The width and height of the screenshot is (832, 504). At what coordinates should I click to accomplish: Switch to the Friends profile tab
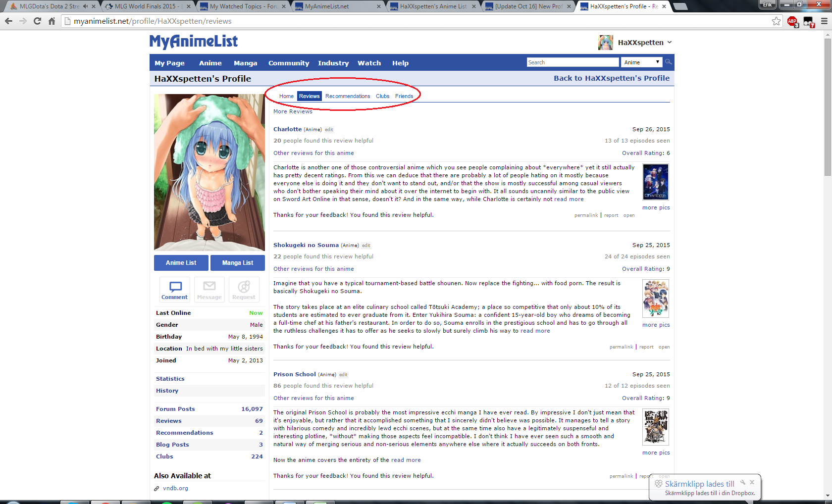coord(404,96)
